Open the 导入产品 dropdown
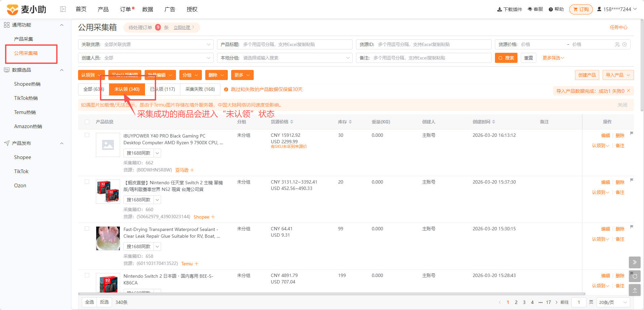 [x=618, y=75]
